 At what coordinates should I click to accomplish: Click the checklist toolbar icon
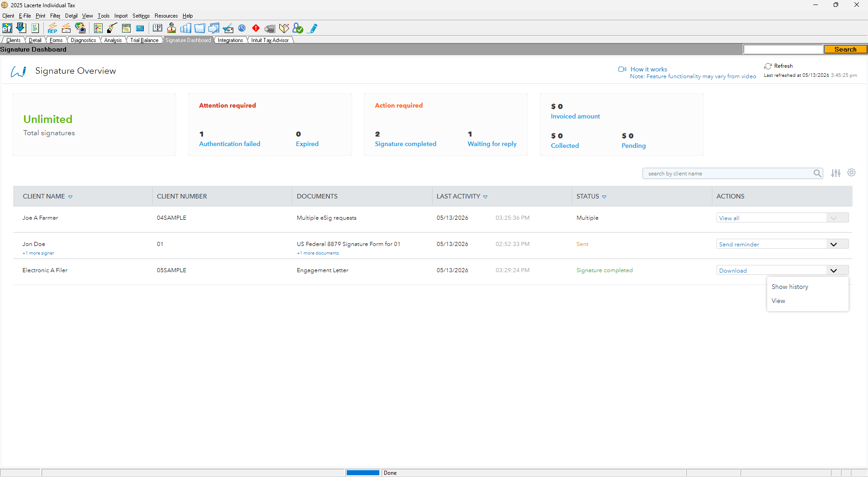coord(98,28)
